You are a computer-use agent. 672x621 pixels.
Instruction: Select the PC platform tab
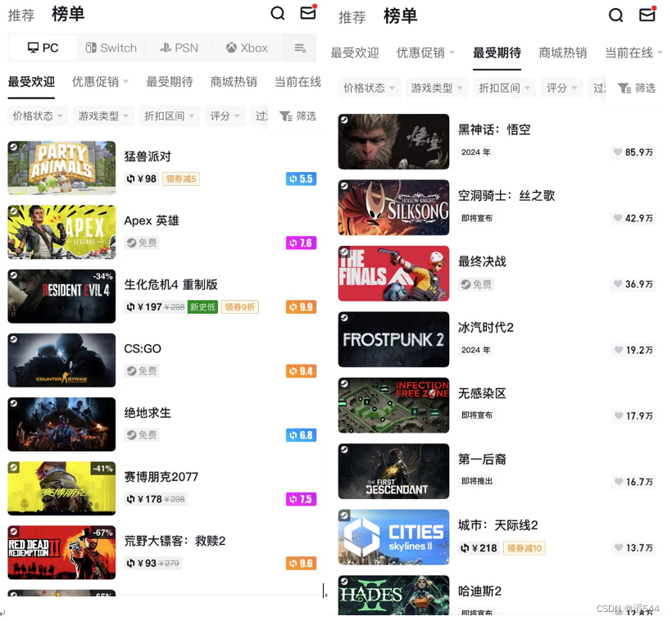(x=43, y=48)
